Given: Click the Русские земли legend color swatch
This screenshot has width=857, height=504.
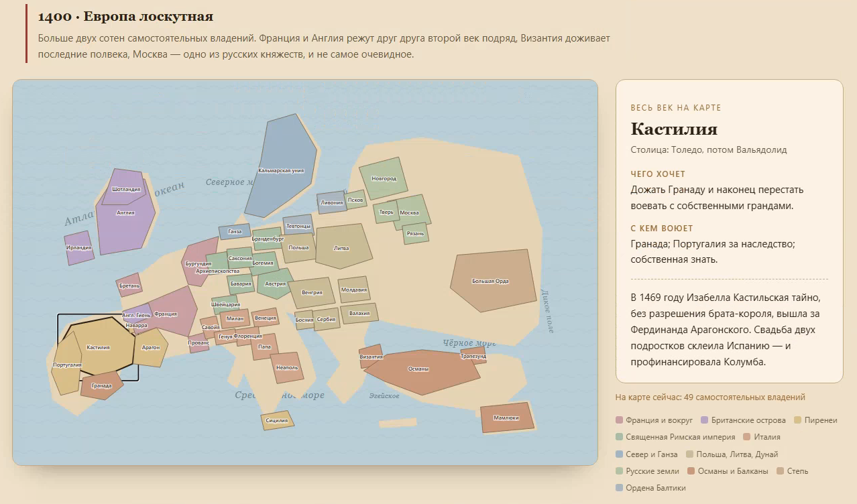Looking at the screenshot, I should pos(620,471).
